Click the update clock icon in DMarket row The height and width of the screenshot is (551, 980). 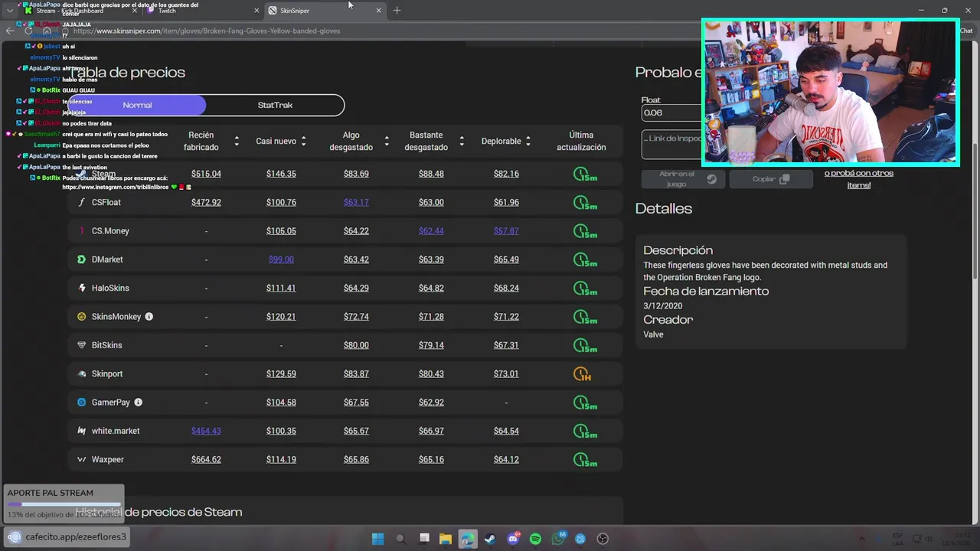pos(584,260)
